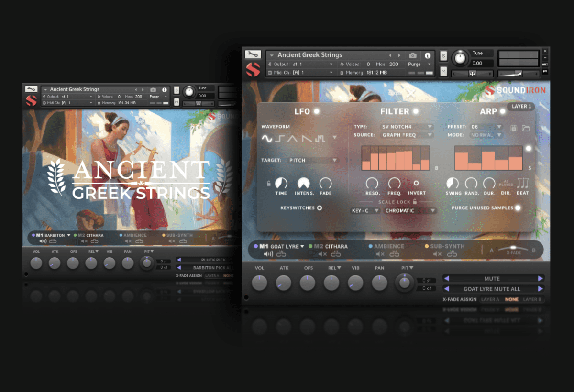Select the M2 Cithara layer in the right window
The height and width of the screenshot is (392, 574).
[x=329, y=247]
